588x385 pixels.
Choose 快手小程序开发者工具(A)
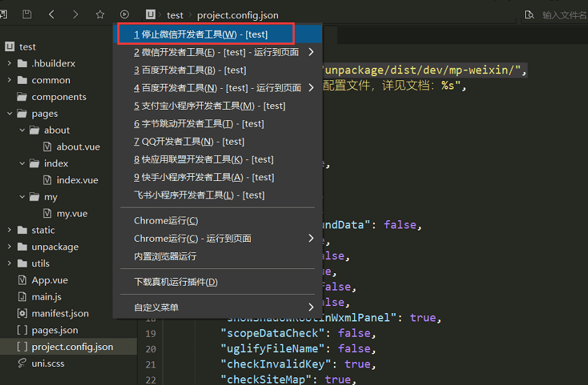tap(217, 177)
